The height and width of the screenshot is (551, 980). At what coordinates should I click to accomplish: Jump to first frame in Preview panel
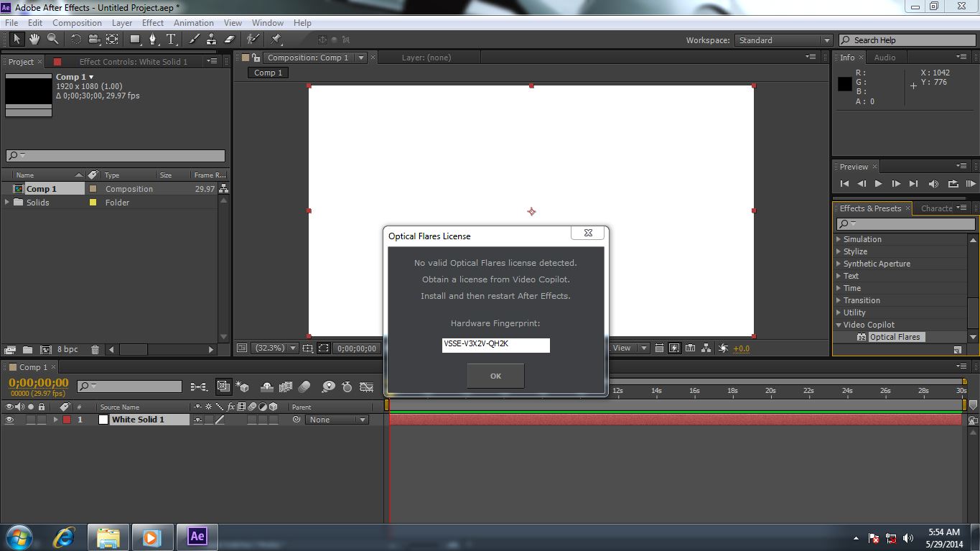coord(844,184)
